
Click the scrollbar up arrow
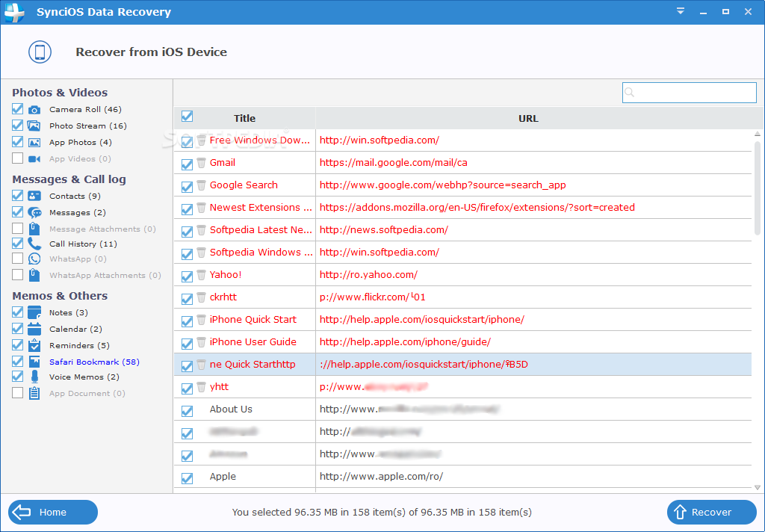[758, 133]
